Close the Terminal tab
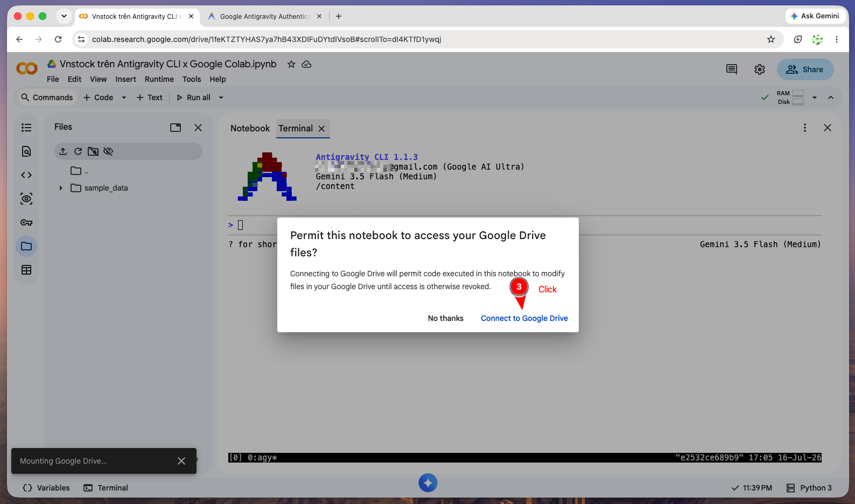Screen dimensions: 855x504 [x=321, y=129]
